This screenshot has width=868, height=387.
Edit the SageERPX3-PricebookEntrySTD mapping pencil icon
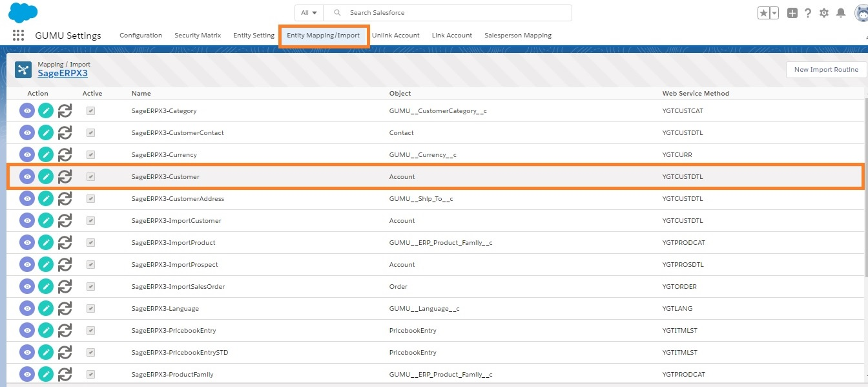pos(46,353)
